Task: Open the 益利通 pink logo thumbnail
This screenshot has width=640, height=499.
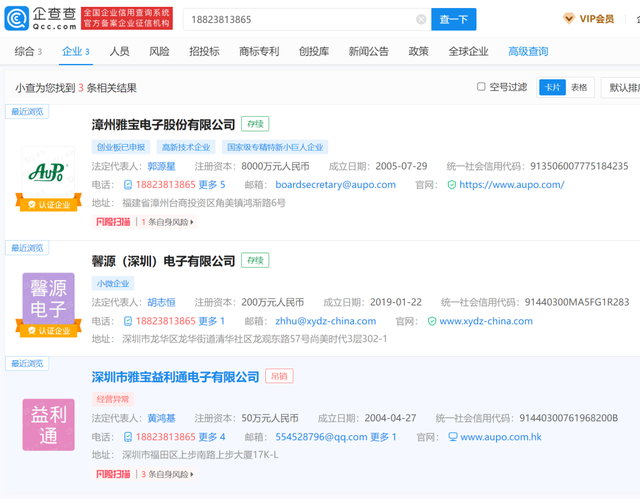Action: (48, 425)
